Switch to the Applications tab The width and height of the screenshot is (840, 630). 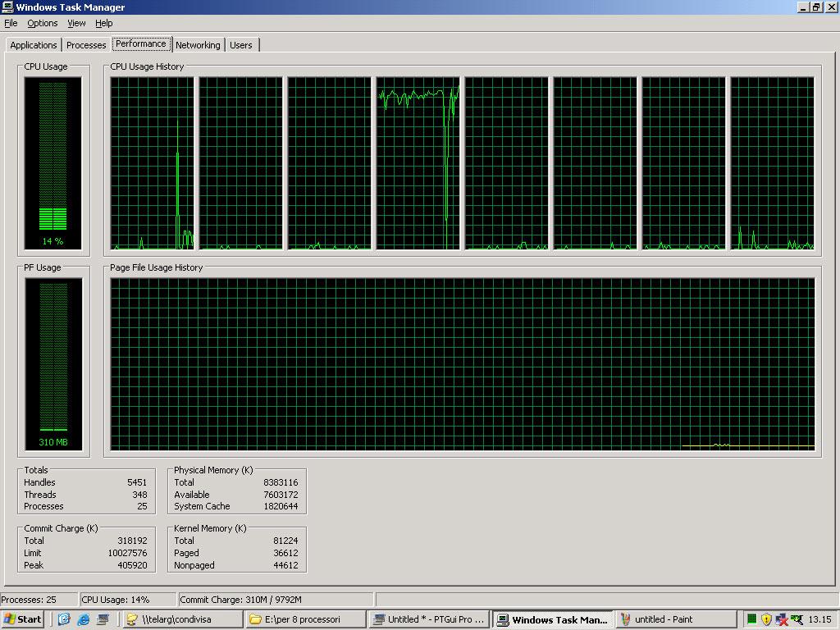[x=33, y=45]
